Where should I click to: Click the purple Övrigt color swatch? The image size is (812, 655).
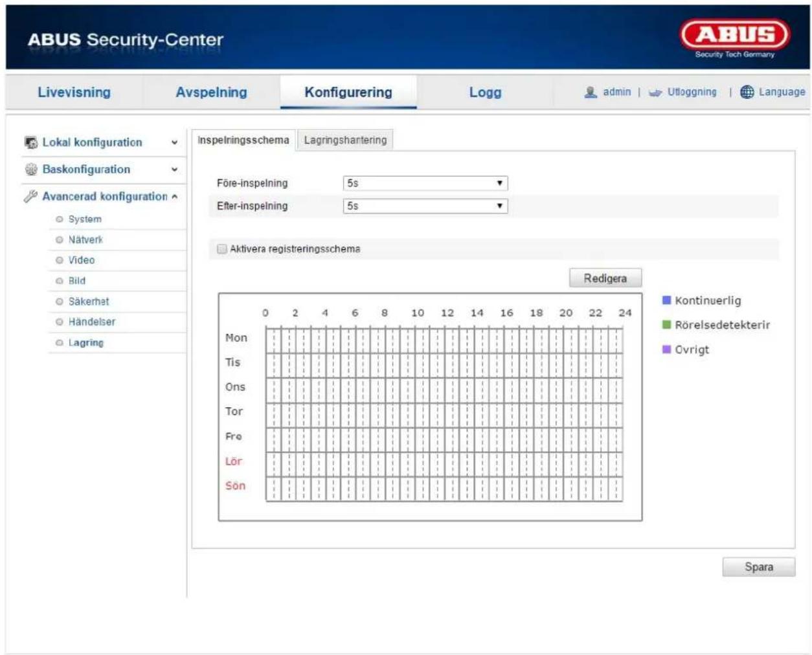coord(666,350)
